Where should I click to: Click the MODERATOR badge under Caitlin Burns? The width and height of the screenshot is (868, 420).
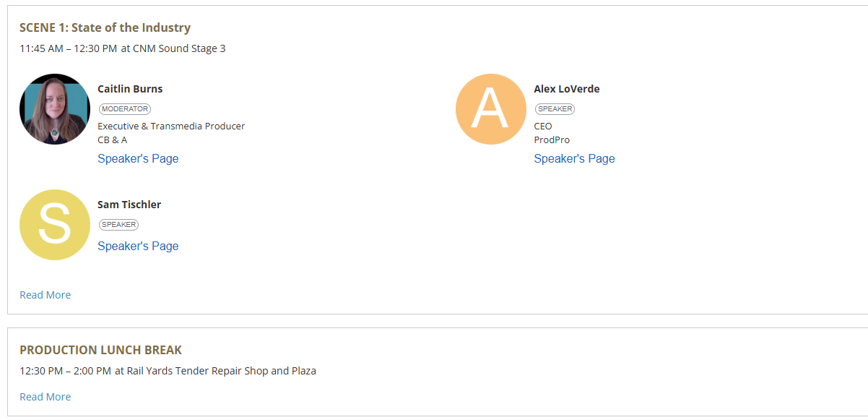click(x=125, y=109)
